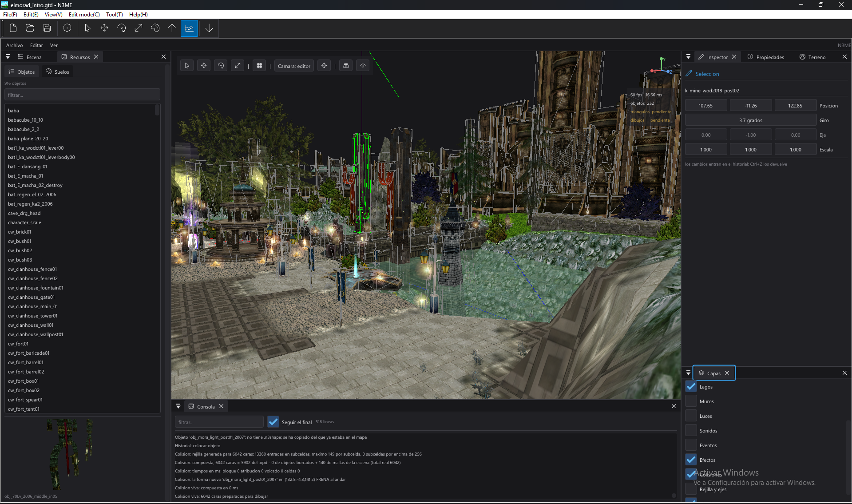Toggle the grid icon in the viewport toolbar

click(259, 66)
